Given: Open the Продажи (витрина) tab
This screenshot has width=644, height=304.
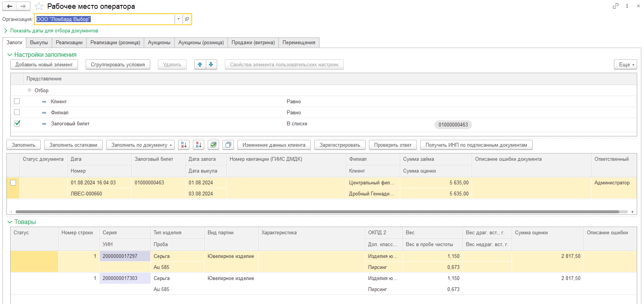Looking at the screenshot, I should pos(253,42).
